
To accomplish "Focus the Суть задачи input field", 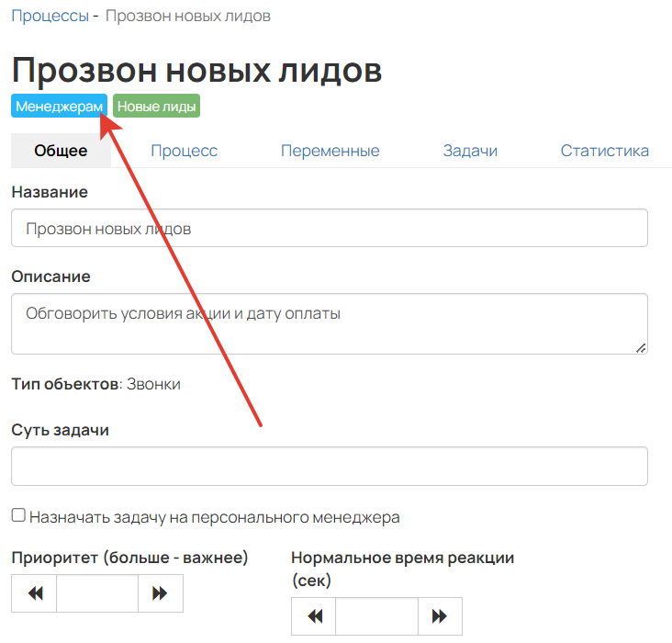I will coord(330,467).
